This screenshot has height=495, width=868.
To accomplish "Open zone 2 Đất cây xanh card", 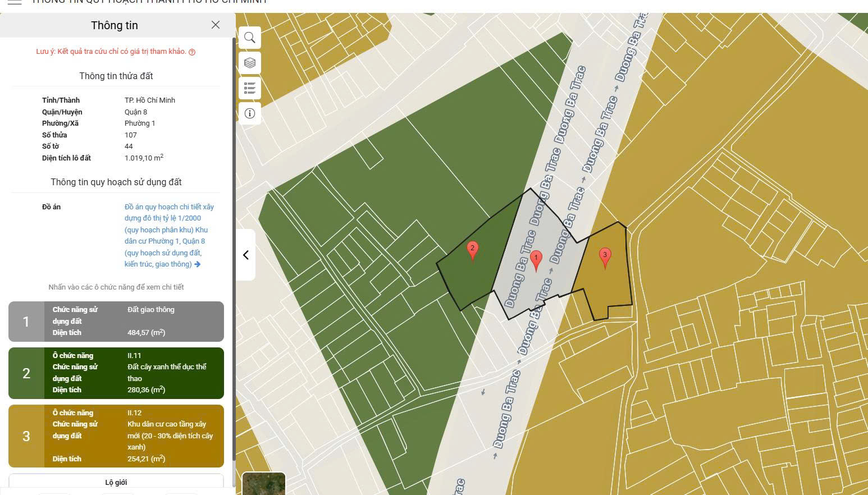I will click(134, 373).
